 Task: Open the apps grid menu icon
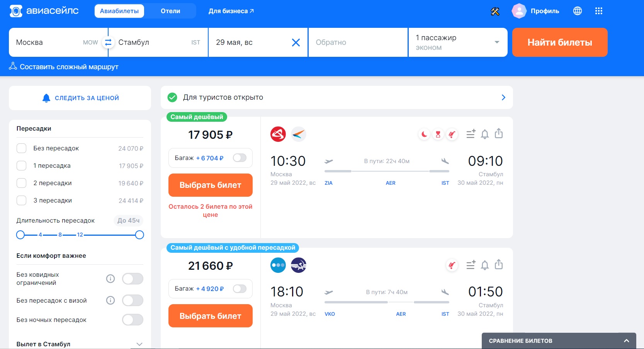pyautogui.click(x=599, y=11)
